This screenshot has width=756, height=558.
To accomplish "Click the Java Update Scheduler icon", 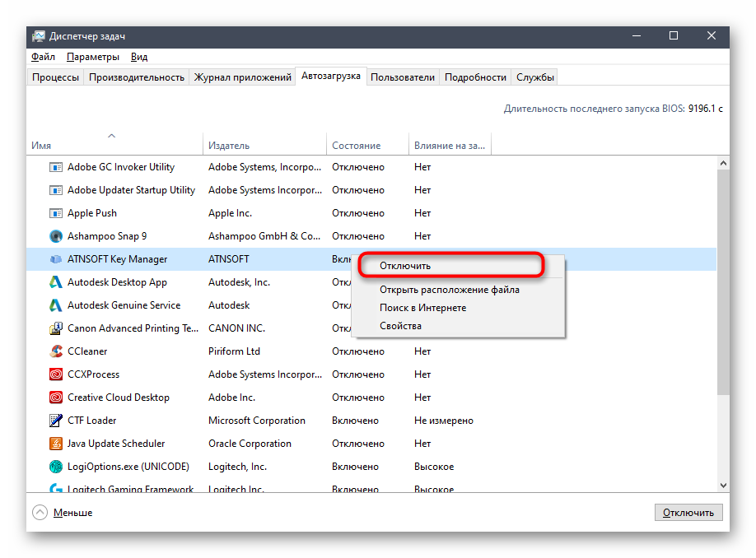I will pyautogui.click(x=55, y=444).
